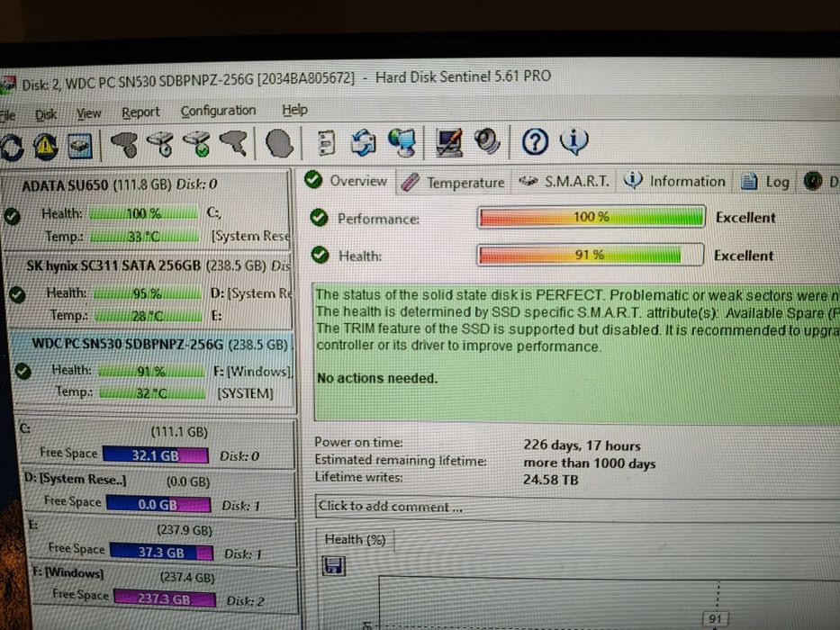Image resolution: width=840 pixels, height=630 pixels.
Task: Click the 'Click to add comment ...' field
Action: tap(577, 507)
